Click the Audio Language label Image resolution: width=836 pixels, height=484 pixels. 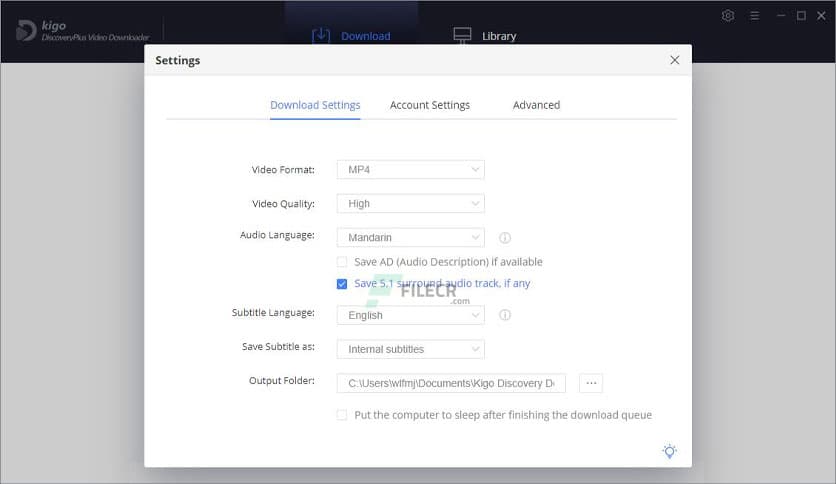277,235
